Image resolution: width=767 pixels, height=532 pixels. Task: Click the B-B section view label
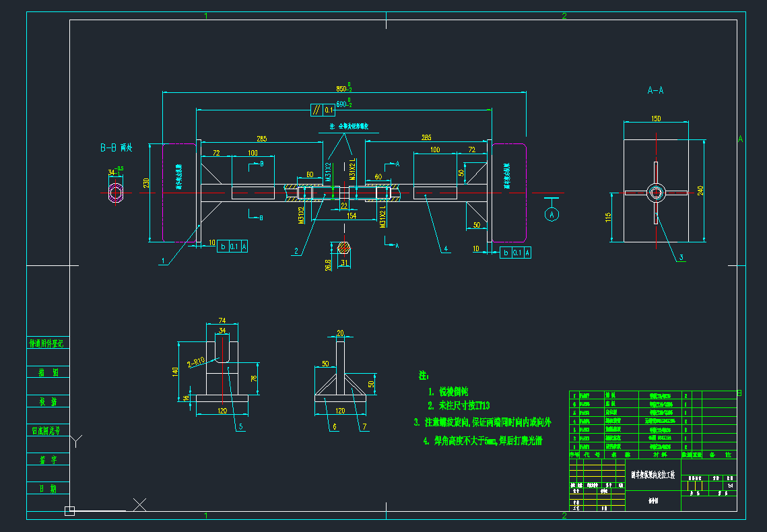coord(116,147)
